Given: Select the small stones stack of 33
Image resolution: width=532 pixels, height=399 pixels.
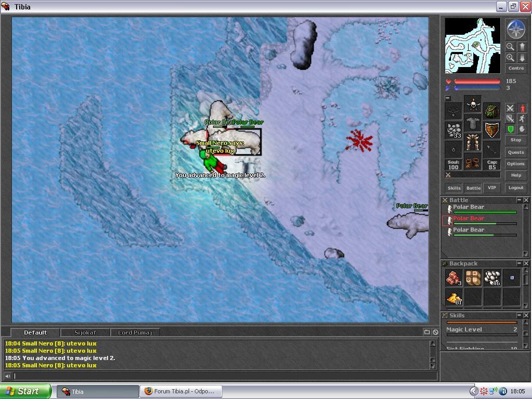Looking at the screenshot, I should coord(453,130).
